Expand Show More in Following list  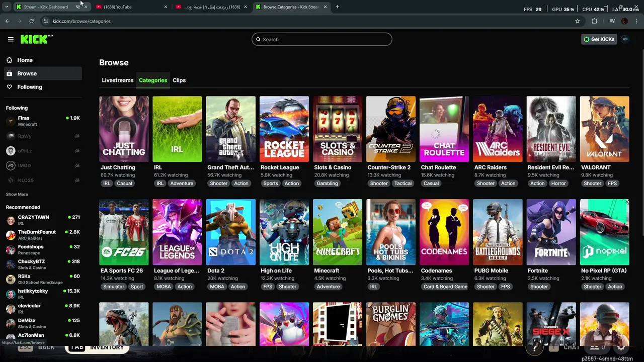(17, 195)
